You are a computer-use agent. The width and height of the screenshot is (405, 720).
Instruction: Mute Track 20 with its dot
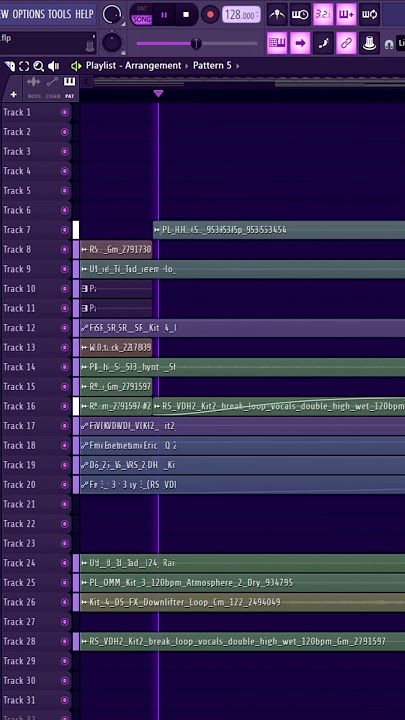click(x=64, y=485)
